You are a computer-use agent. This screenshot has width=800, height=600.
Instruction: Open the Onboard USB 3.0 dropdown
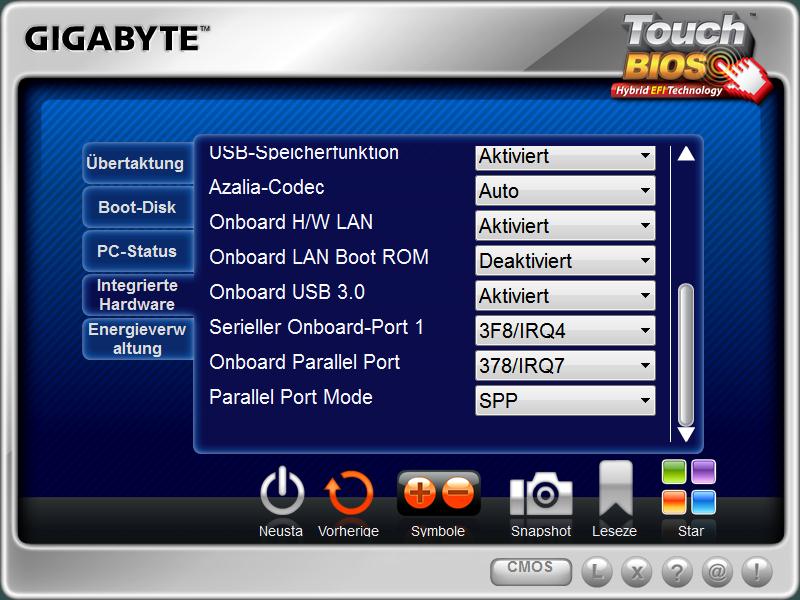click(565, 295)
